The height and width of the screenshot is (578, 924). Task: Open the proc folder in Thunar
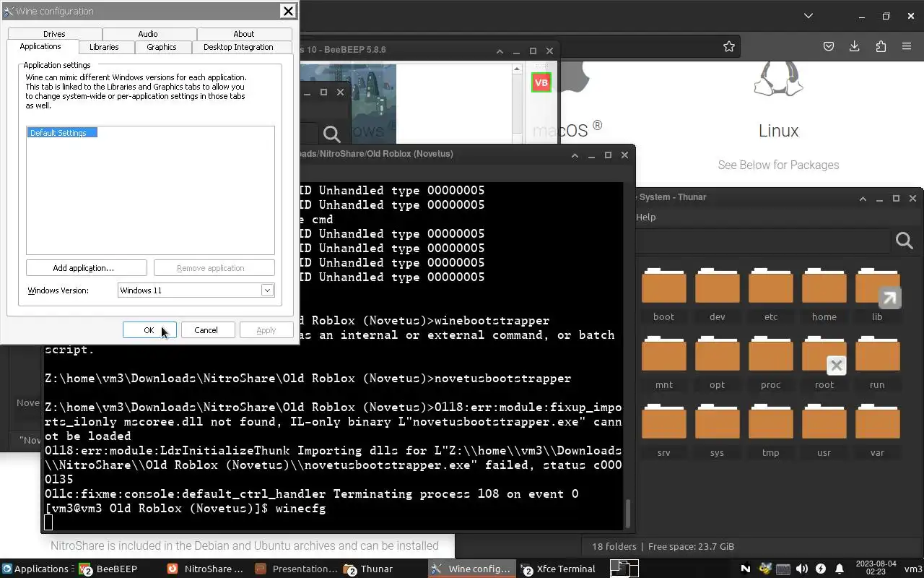(770, 354)
